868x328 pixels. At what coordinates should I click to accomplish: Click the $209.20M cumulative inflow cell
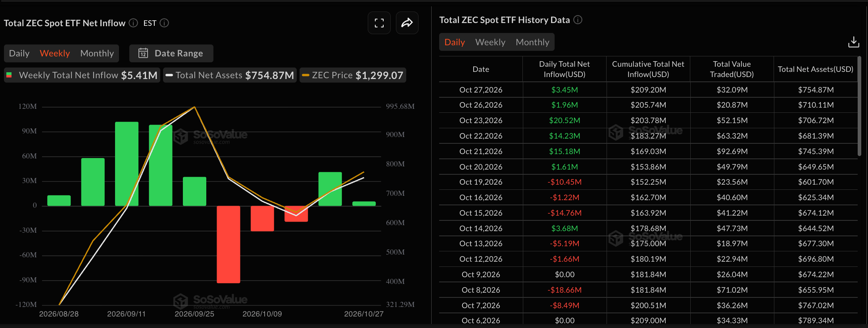pos(648,90)
